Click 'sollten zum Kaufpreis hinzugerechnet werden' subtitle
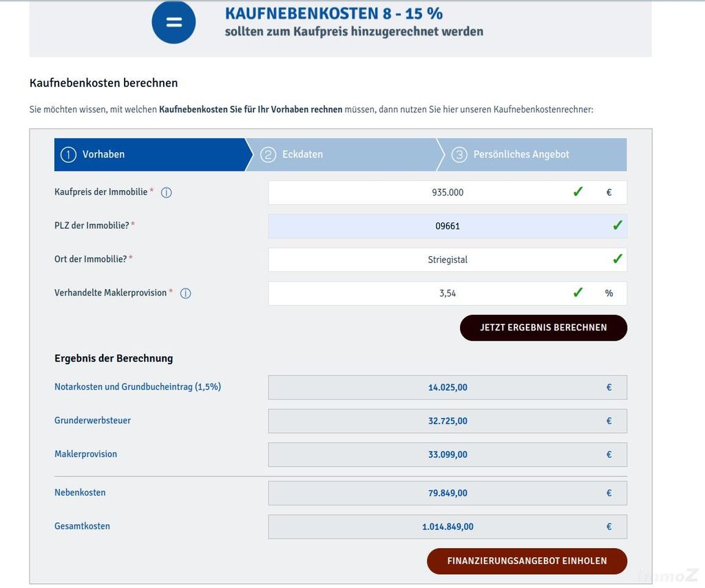 click(x=355, y=32)
